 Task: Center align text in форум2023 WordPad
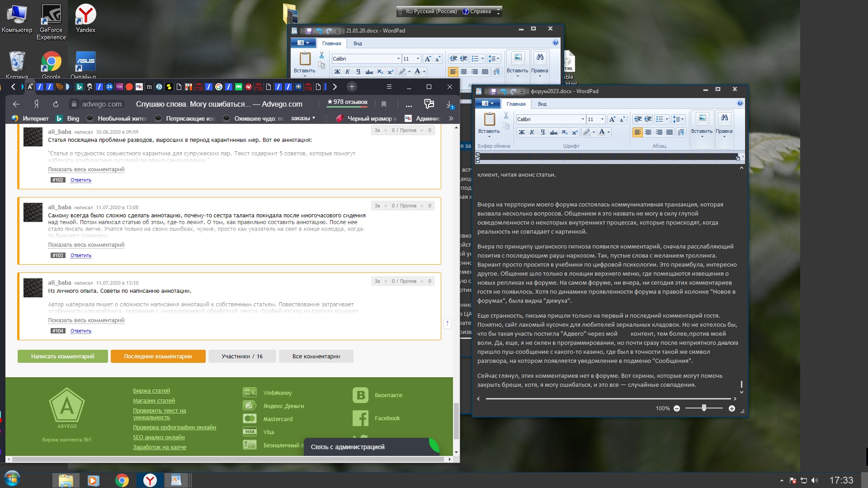tap(648, 132)
